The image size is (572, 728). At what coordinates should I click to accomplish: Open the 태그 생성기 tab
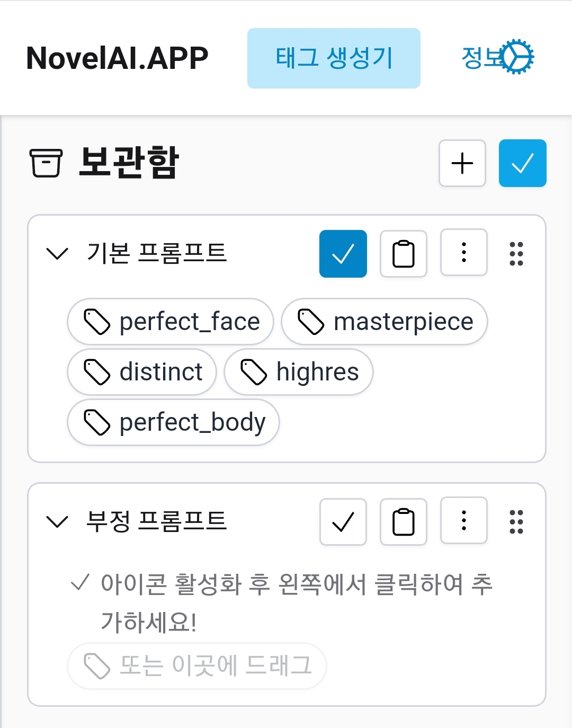pos(334,58)
